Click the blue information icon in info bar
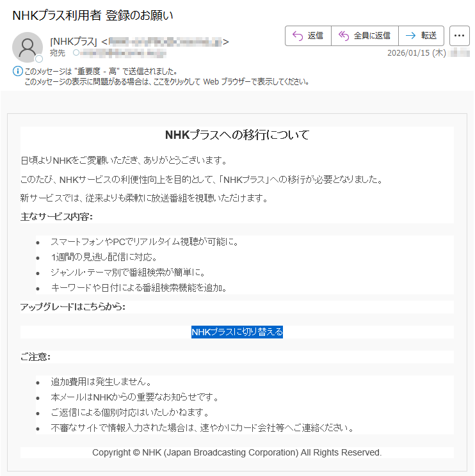 17,71
